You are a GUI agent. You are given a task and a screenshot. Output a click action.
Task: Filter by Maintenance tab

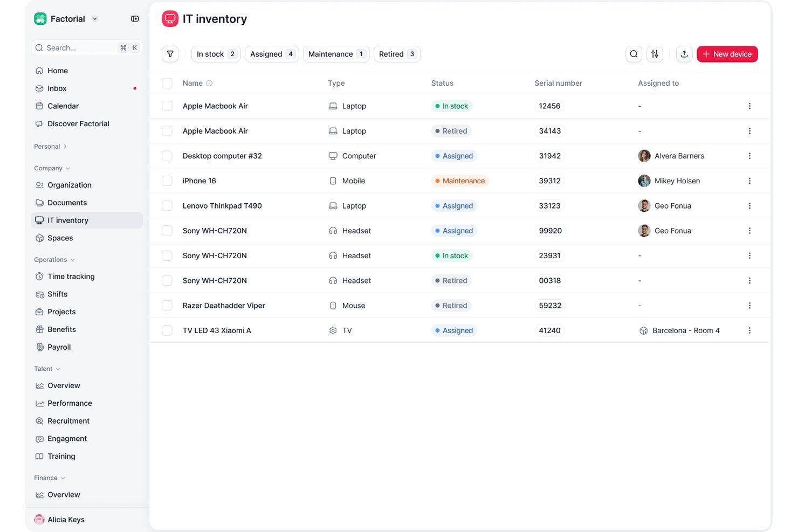336,54
